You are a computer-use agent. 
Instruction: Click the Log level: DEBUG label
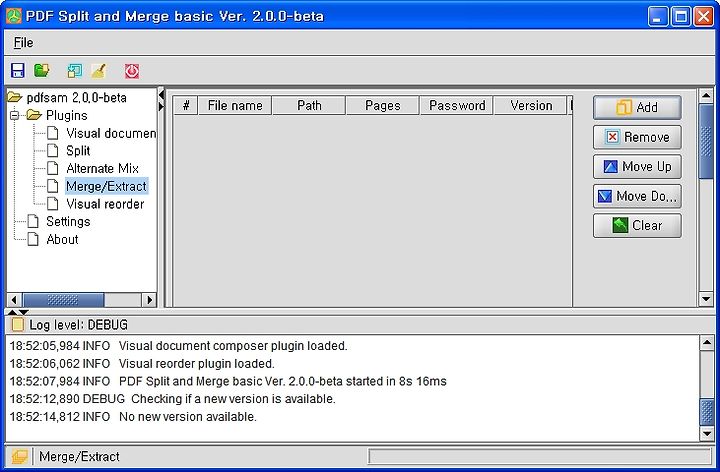(79, 325)
